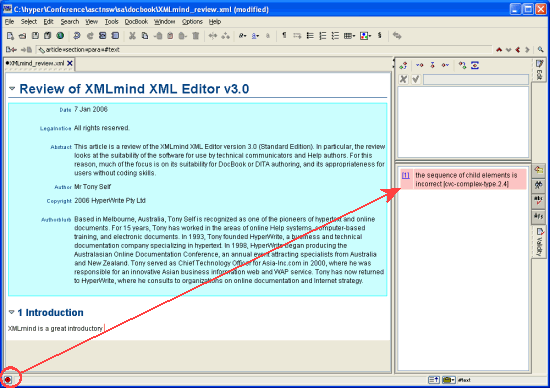This screenshot has width=550, height=388.
Task: Click the numbered list toolbar icon
Action: tap(323, 36)
